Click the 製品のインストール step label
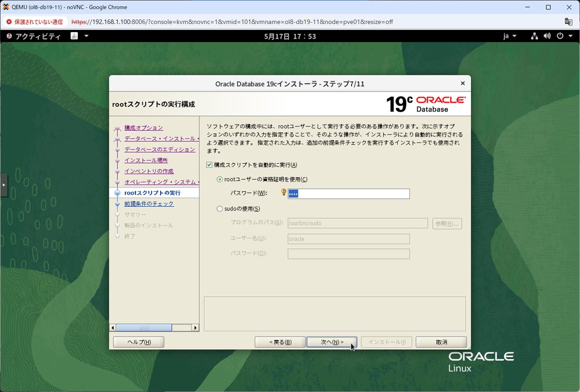The image size is (580, 392). (x=148, y=225)
